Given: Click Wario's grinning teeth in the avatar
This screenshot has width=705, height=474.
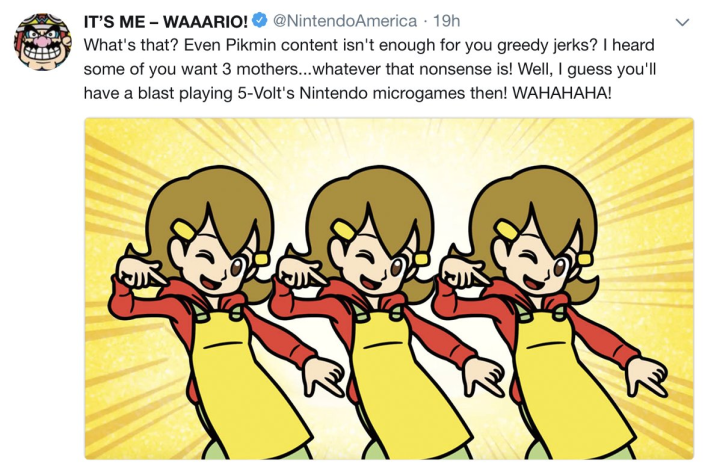Looking at the screenshot, I should click(43, 54).
